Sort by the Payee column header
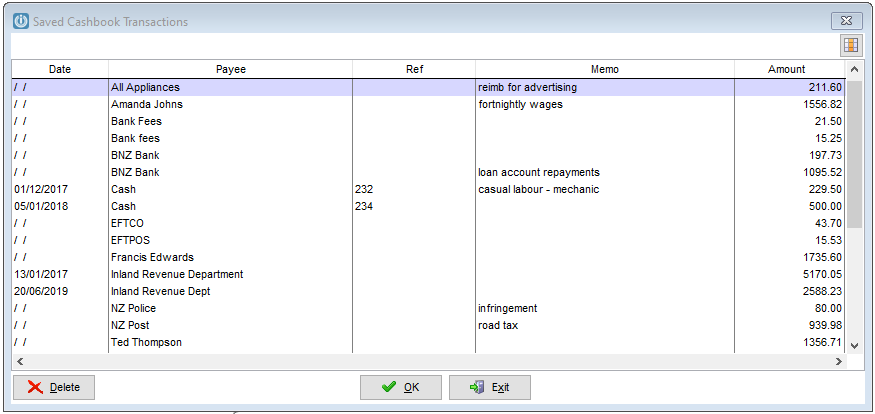 coord(230,70)
